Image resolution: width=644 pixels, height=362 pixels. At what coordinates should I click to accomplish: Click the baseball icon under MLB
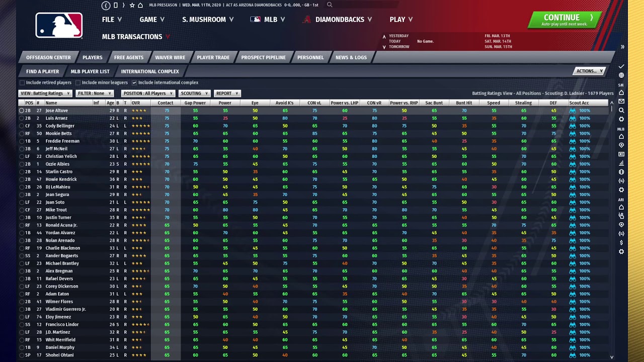[621, 172]
